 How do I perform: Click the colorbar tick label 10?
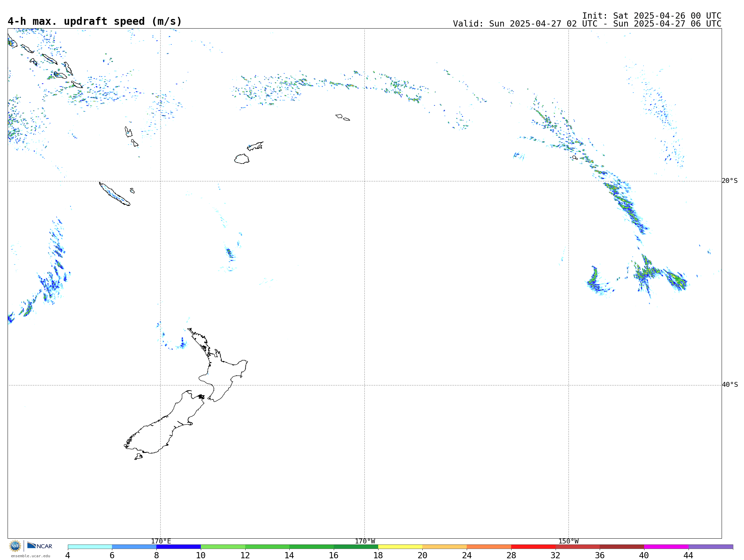click(x=201, y=555)
